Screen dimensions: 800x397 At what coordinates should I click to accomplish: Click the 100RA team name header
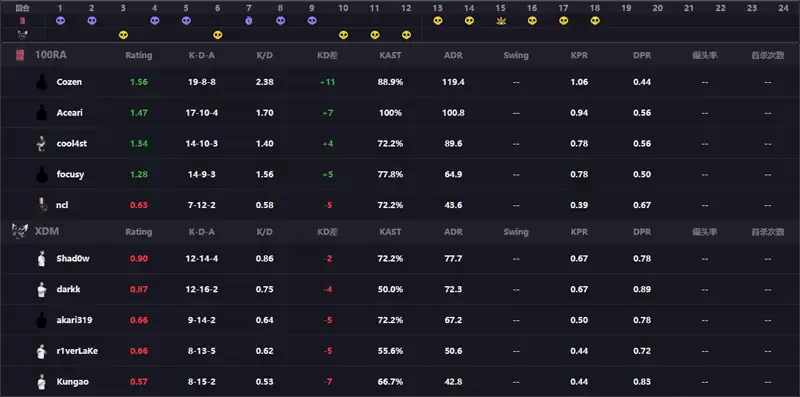point(52,55)
